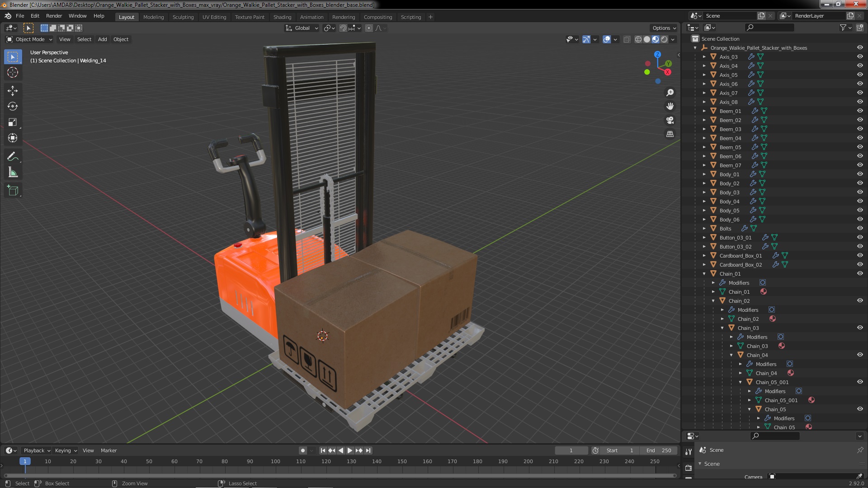
Task: Select the Move tool in toolbar
Action: tap(13, 90)
